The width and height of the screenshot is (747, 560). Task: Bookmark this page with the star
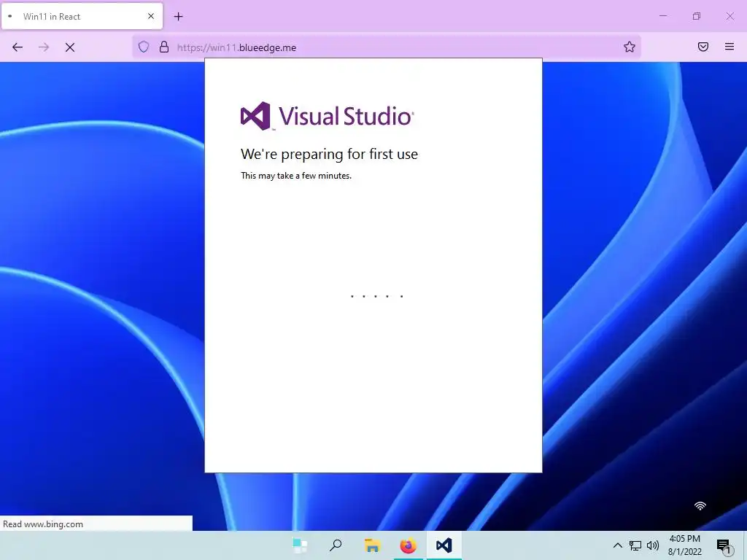click(630, 47)
